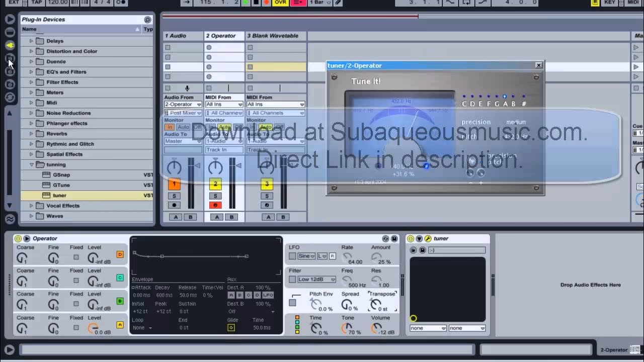Select yellow oscillator A in Operator

120,325
